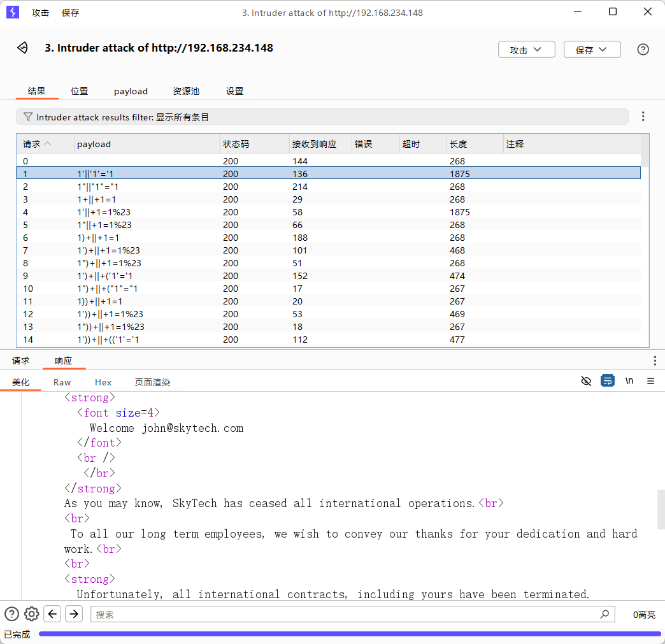Open results table options three-dot menu

click(643, 116)
